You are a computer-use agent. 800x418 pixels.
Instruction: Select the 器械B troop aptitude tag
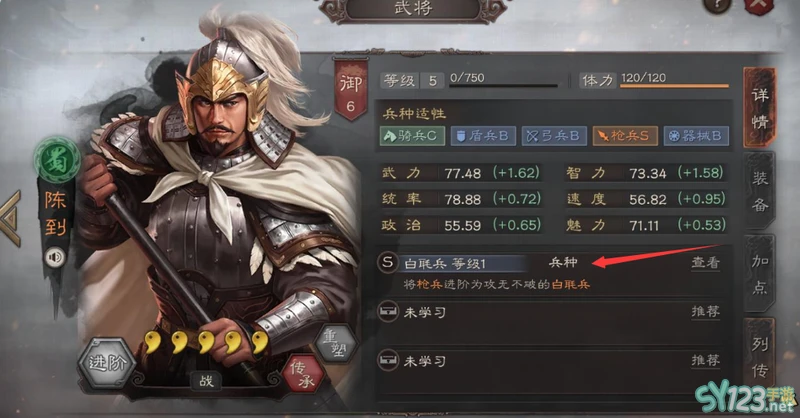(696, 136)
